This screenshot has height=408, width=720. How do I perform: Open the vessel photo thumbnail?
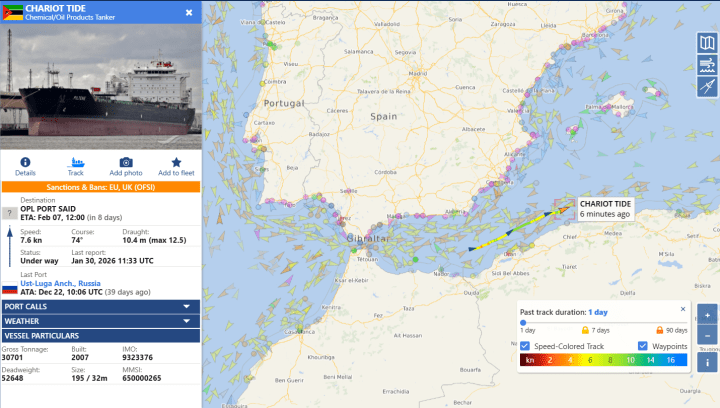click(x=101, y=86)
